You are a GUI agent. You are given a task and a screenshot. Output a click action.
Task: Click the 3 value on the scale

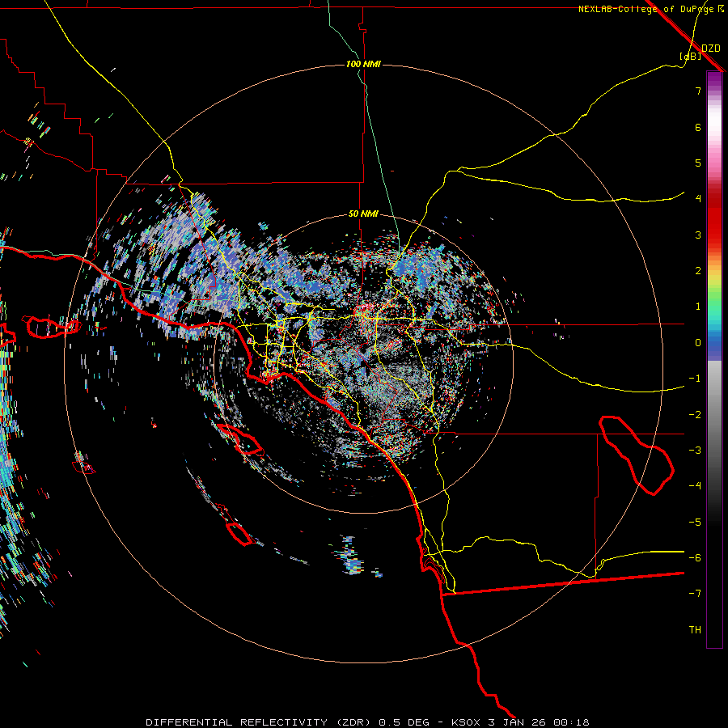(698, 235)
